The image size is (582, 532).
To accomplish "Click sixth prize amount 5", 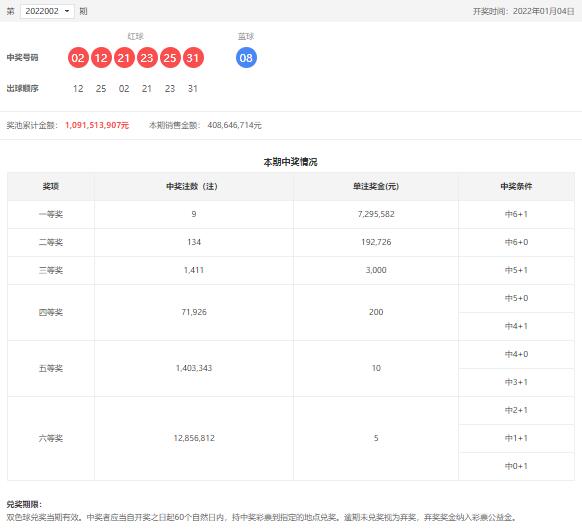I will tap(376, 438).
